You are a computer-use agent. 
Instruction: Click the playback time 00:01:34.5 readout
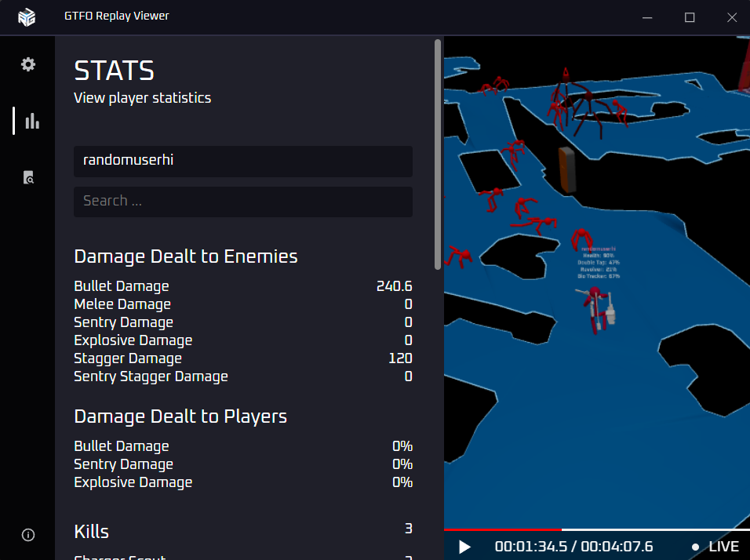[531, 547]
